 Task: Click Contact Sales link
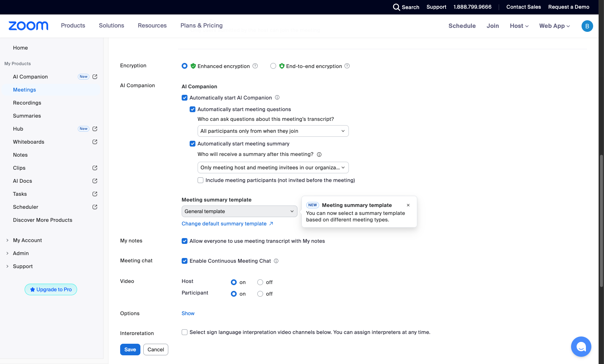click(523, 7)
